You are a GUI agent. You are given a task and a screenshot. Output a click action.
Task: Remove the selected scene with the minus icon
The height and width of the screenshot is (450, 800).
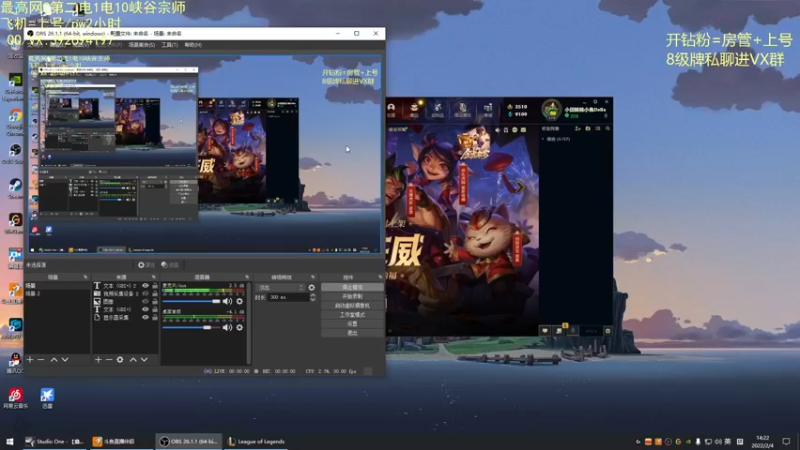[41, 360]
